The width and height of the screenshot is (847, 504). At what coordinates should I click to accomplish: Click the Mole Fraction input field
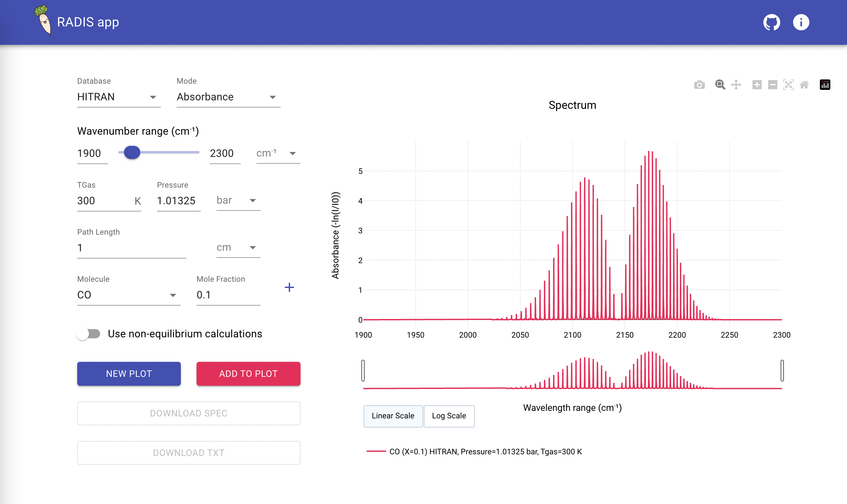[228, 295]
